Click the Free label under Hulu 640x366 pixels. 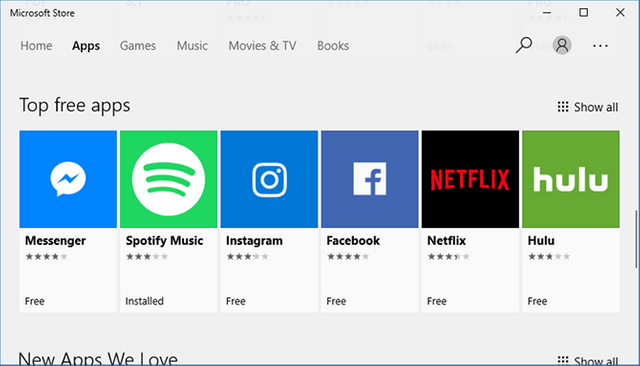coord(537,301)
